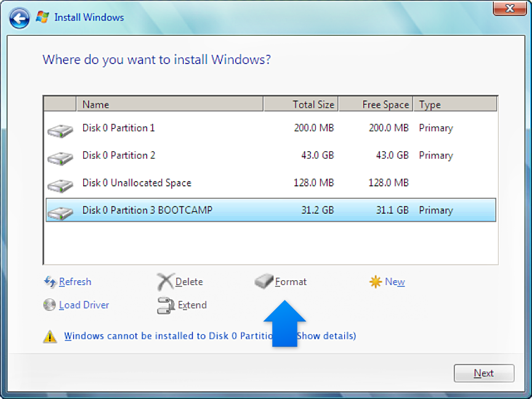Click Primary type of Partition 2

(436, 156)
